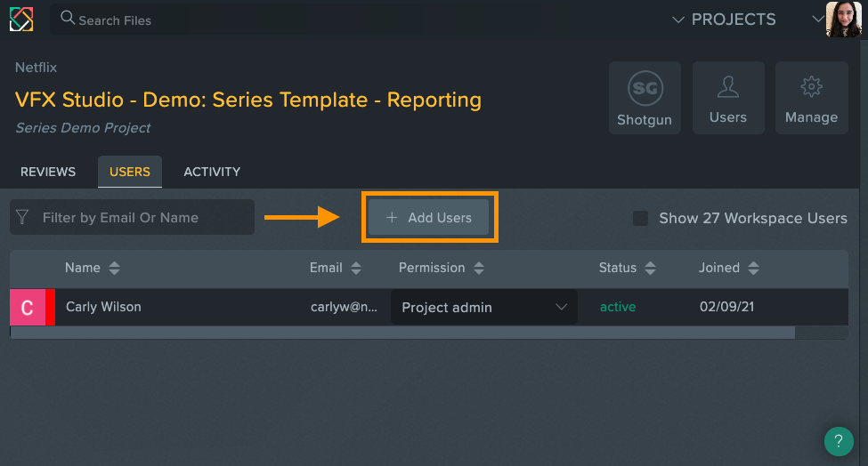Screen dimensions: 868x466
Task: Click the Add Users button
Action: [428, 217]
